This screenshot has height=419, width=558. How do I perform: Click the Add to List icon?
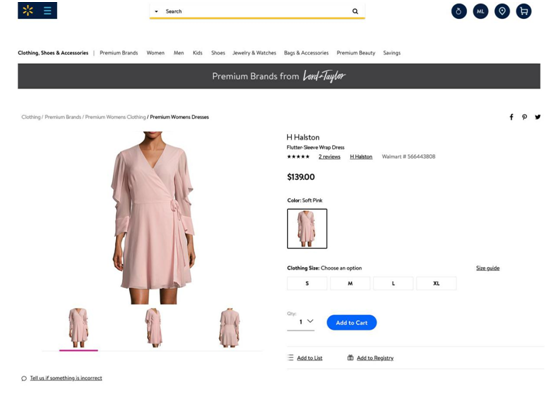tap(291, 357)
